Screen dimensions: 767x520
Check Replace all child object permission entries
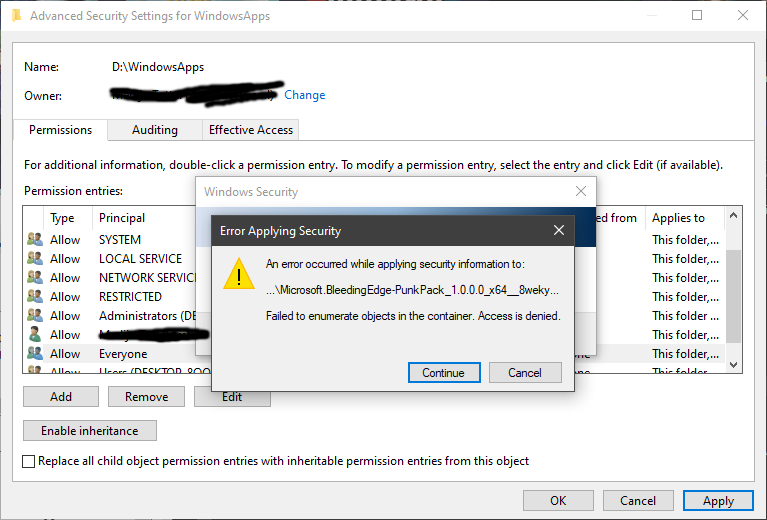tap(30, 461)
